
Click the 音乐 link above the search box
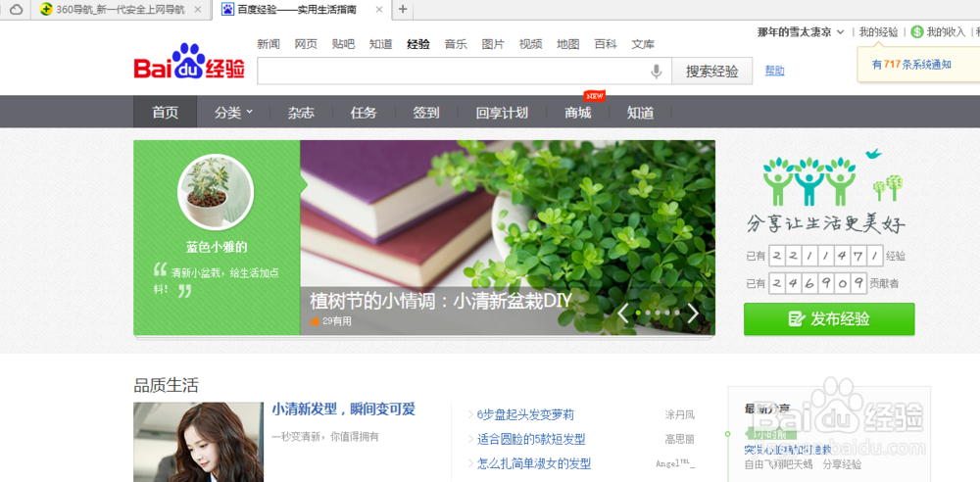click(x=456, y=44)
